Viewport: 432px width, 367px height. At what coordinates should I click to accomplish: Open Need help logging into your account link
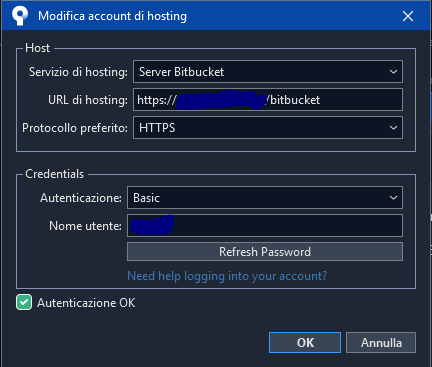[227, 276]
